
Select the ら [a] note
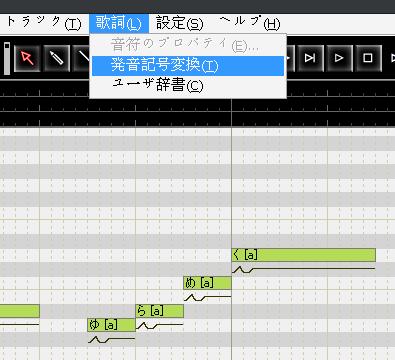pyautogui.click(x=160, y=311)
